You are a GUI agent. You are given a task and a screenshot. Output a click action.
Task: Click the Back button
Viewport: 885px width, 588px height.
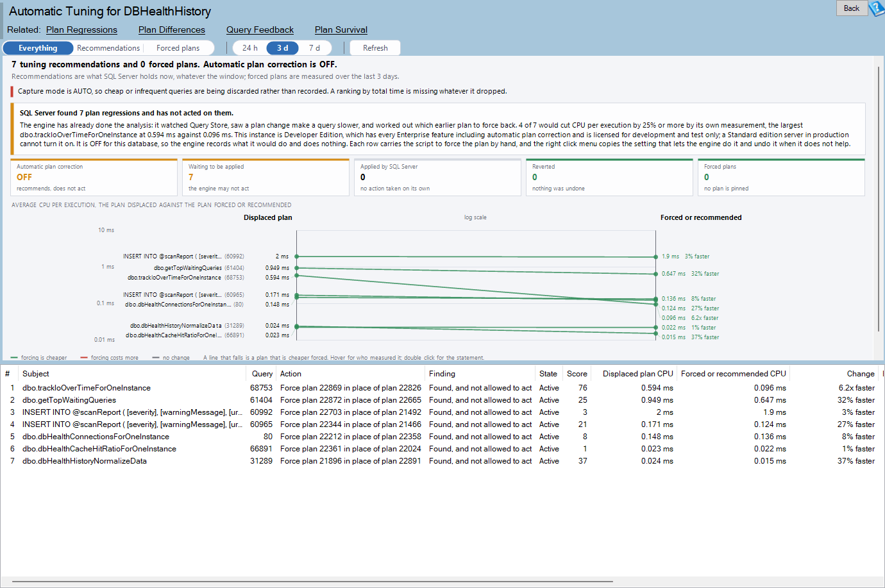coord(852,8)
